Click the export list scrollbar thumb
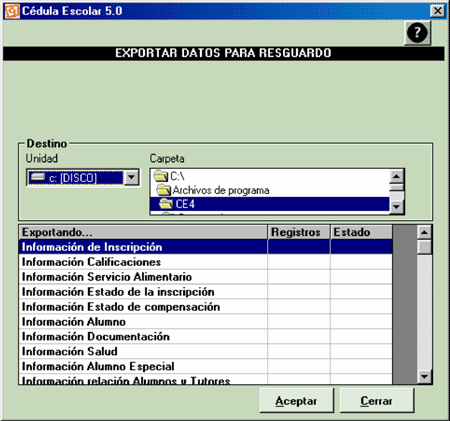This screenshot has height=421, width=450. (x=424, y=247)
